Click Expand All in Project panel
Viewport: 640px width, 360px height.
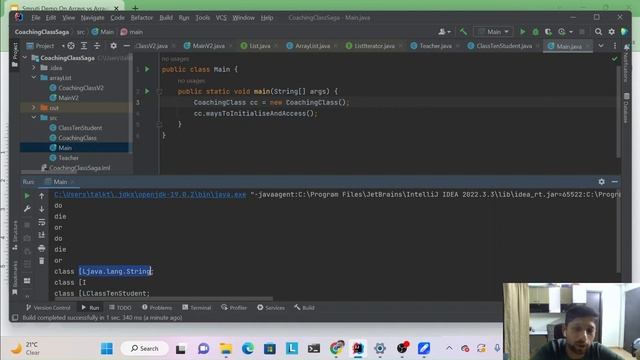84,46
